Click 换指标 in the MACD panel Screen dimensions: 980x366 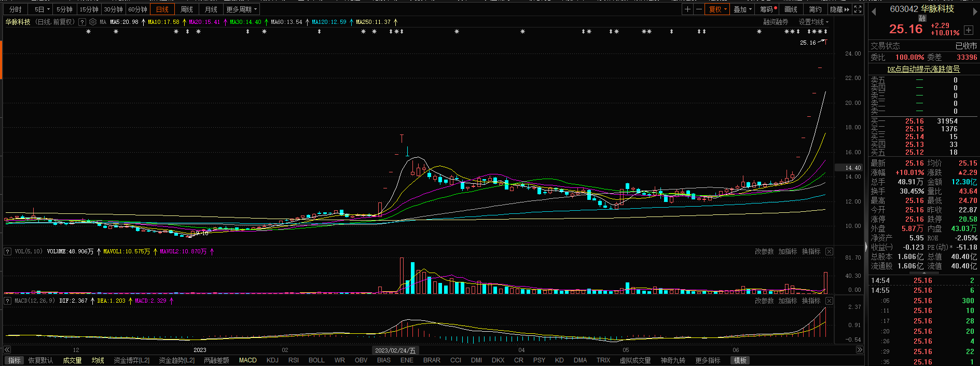(811, 301)
